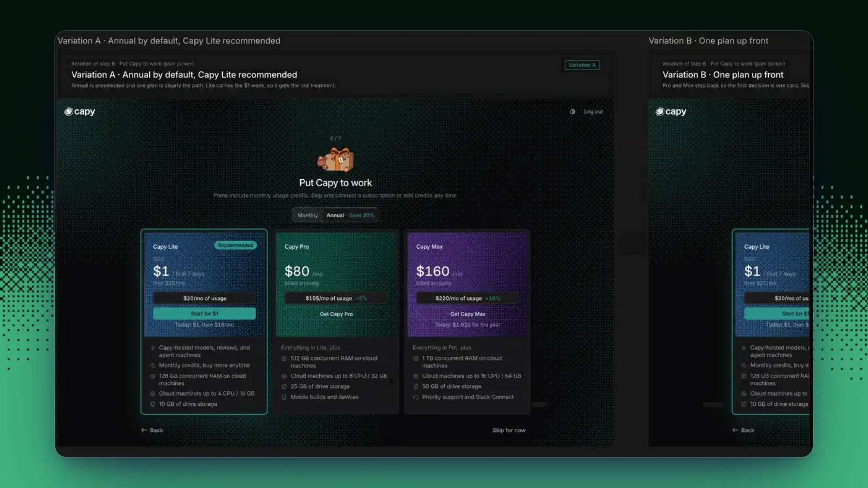Click '$105/mo of usage' pill
This screenshot has height=488, width=868.
[x=336, y=298]
